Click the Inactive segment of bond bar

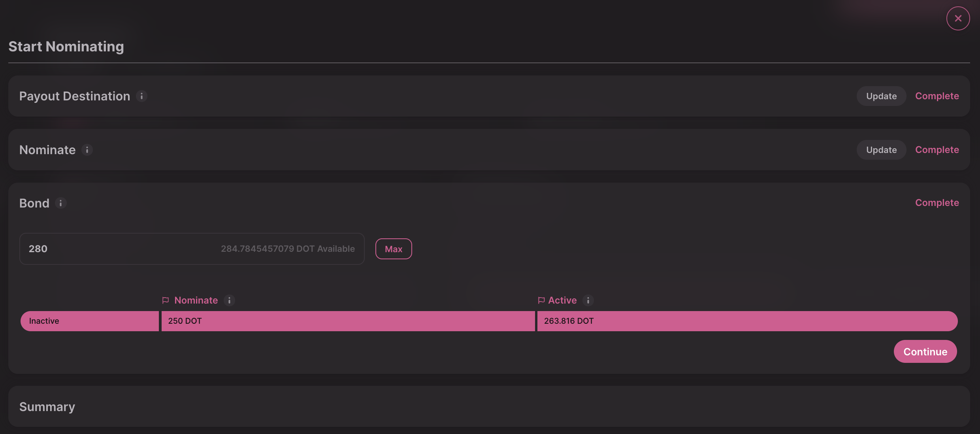click(x=90, y=321)
